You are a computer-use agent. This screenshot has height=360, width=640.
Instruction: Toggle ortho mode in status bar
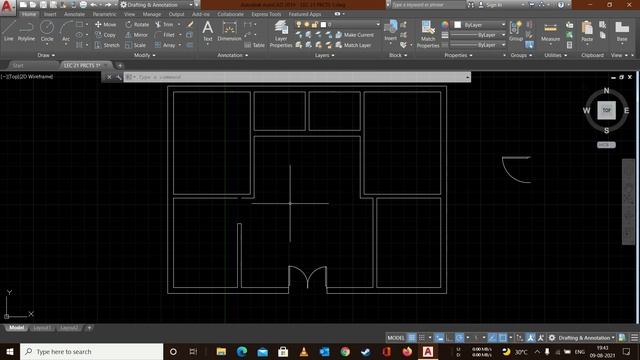click(449, 338)
